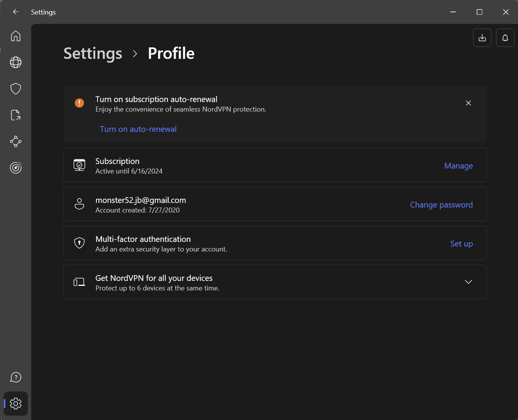Open the notifications bell icon
This screenshot has width=518, height=420.
[505, 38]
